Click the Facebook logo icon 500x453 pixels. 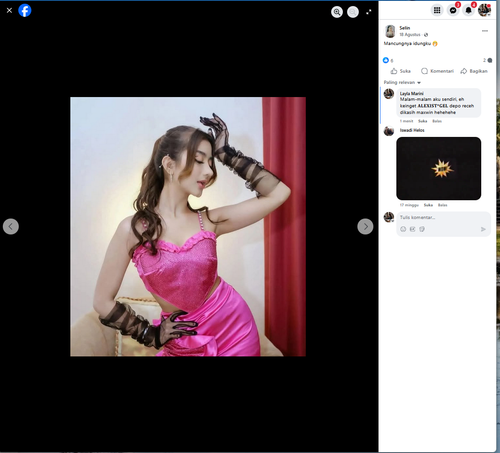[25, 10]
